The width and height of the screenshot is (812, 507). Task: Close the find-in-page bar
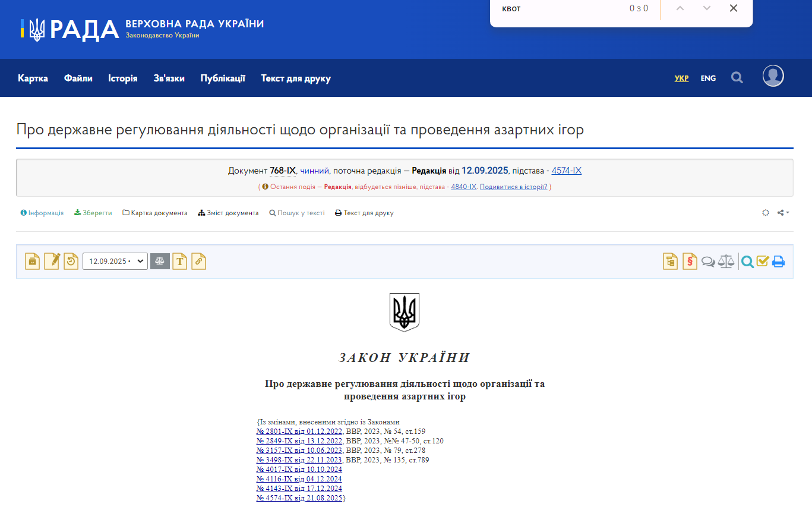coord(734,8)
